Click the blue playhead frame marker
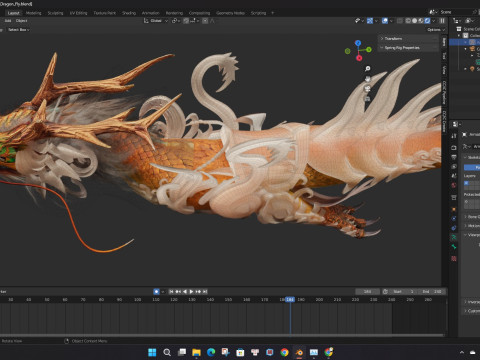480x360 pixels. (x=290, y=300)
